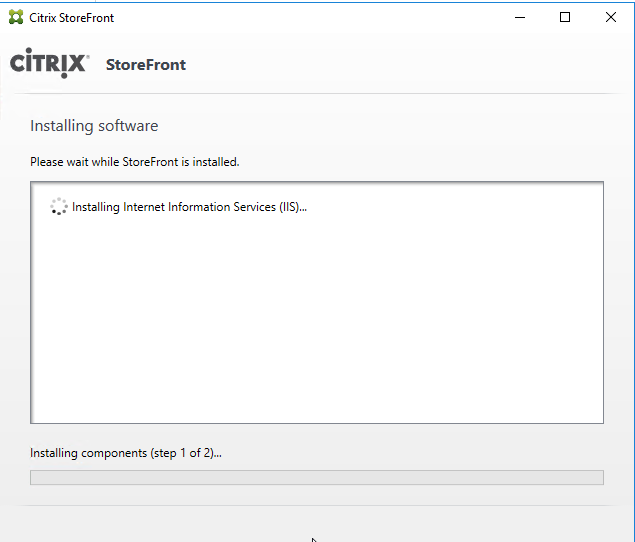Screen dimensions: 635x542
Task: Click the bottom edge of the install log panel
Action: click(317, 423)
